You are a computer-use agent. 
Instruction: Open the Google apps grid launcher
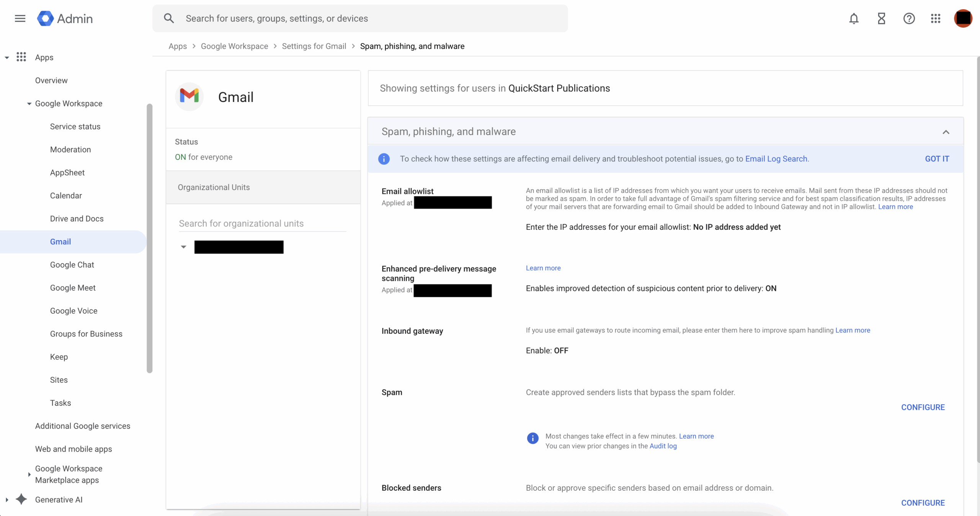[936, 18]
